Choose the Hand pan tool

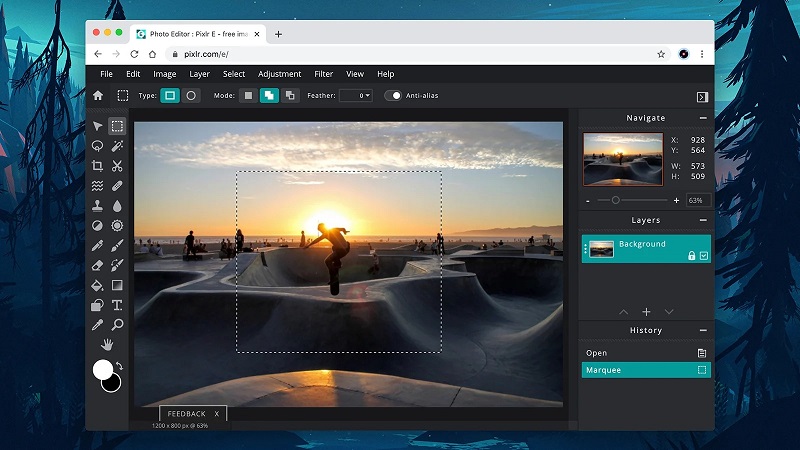tap(107, 345)
